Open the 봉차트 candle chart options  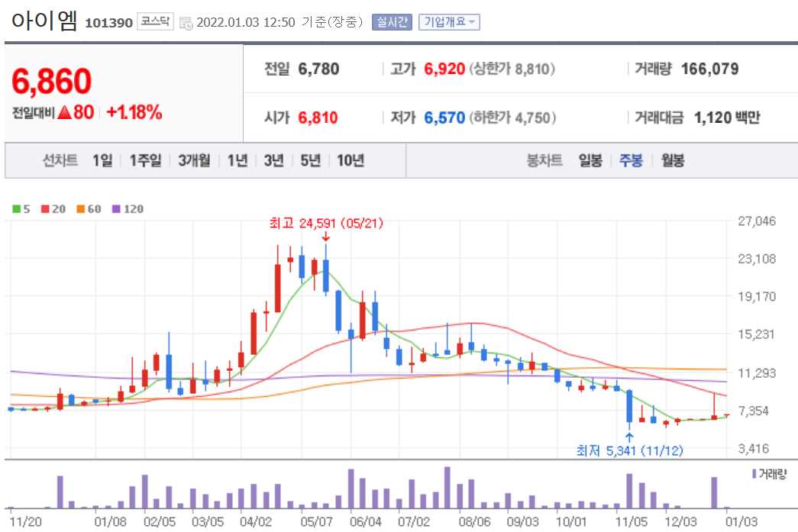[x=544, y=161]
